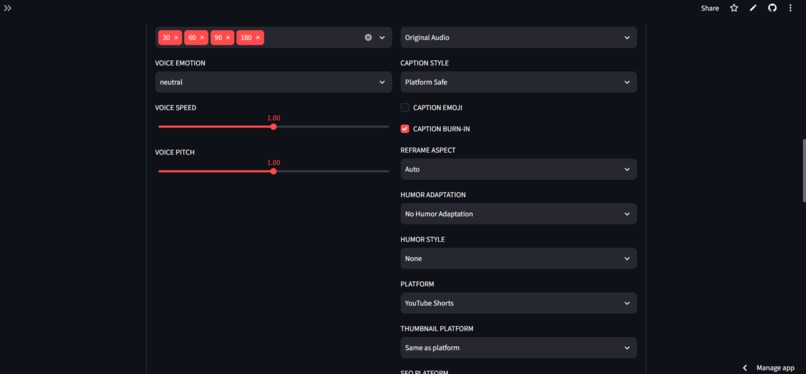Remove the 30 tag

pos(176,38)
